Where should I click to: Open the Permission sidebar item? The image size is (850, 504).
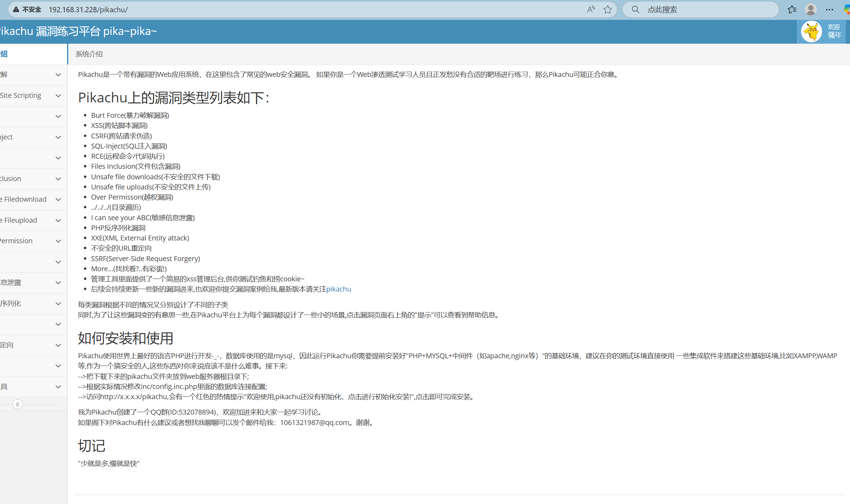click(33, 241)
